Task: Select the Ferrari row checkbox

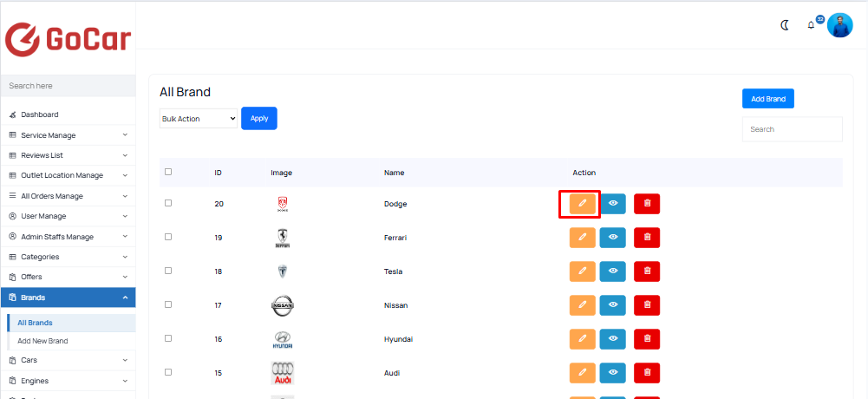Action: click(168, 237)
